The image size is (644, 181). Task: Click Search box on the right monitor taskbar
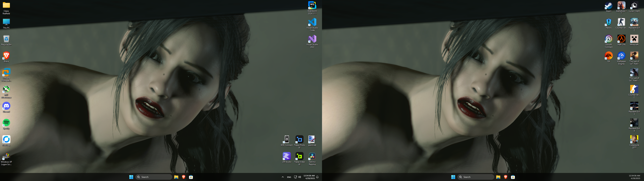coord(475,177)
